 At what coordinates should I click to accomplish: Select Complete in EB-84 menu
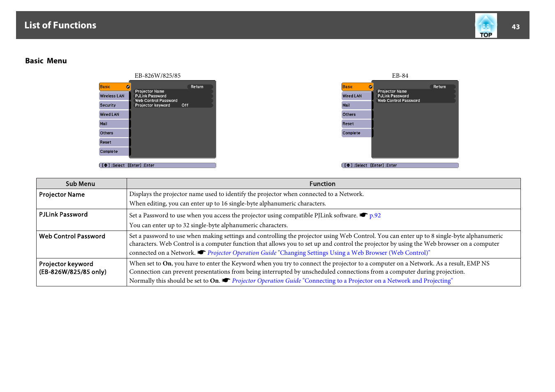[357, 133]
